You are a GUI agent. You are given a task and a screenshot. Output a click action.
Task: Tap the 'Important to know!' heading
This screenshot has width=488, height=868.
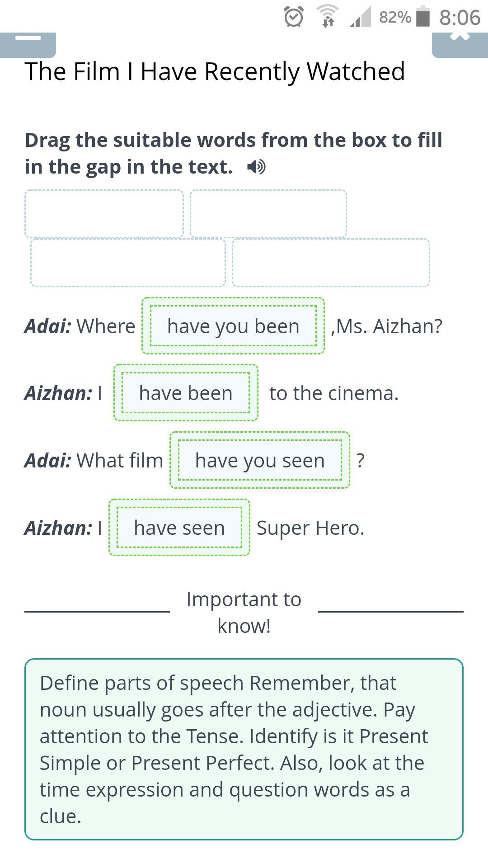pyautogui.click(x=244, y=613)
